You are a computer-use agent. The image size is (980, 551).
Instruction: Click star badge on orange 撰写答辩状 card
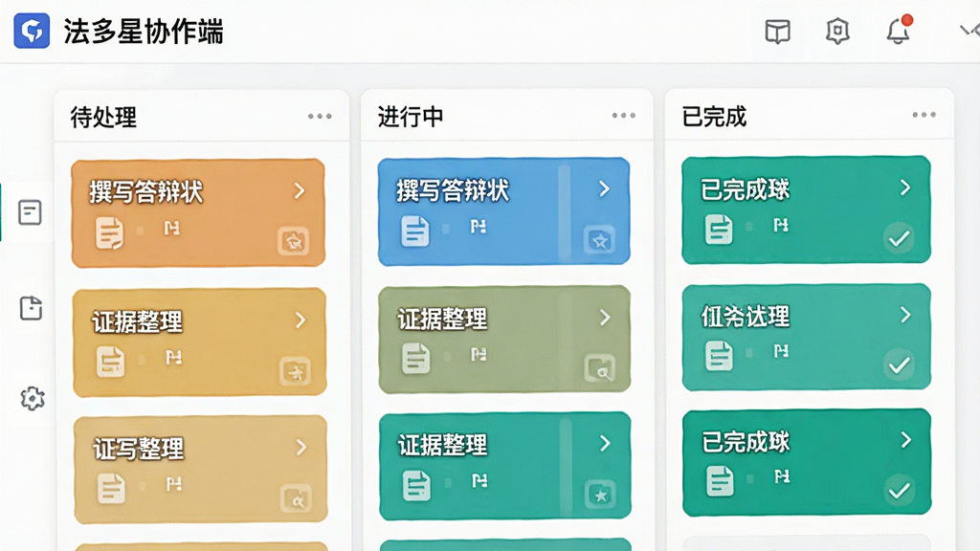tap(293, 241)
